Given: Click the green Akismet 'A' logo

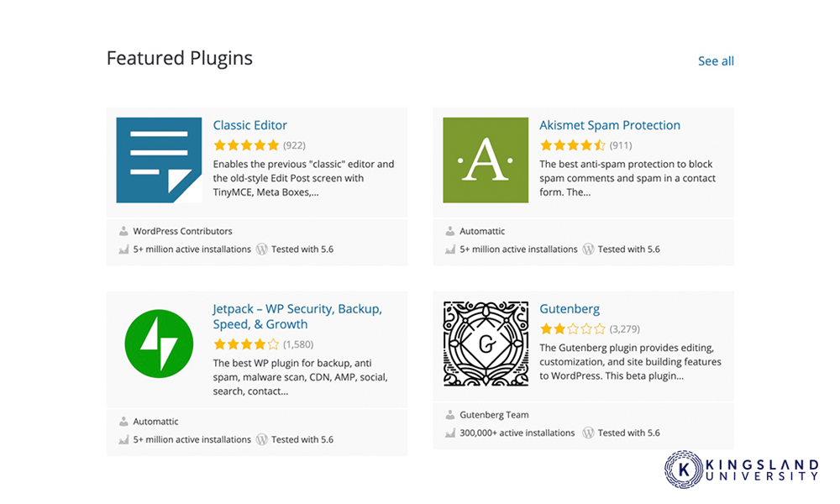Looking at the screenshot, I should [486, 160].
